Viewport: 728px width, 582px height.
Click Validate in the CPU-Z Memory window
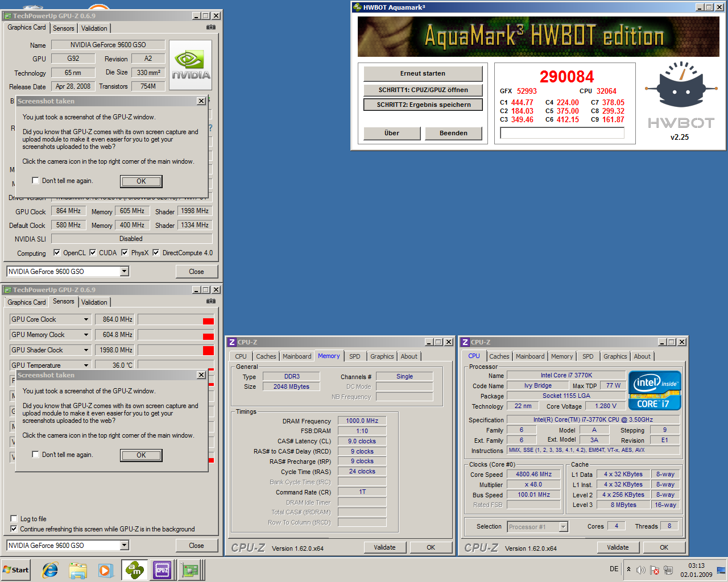coord(384,547)
